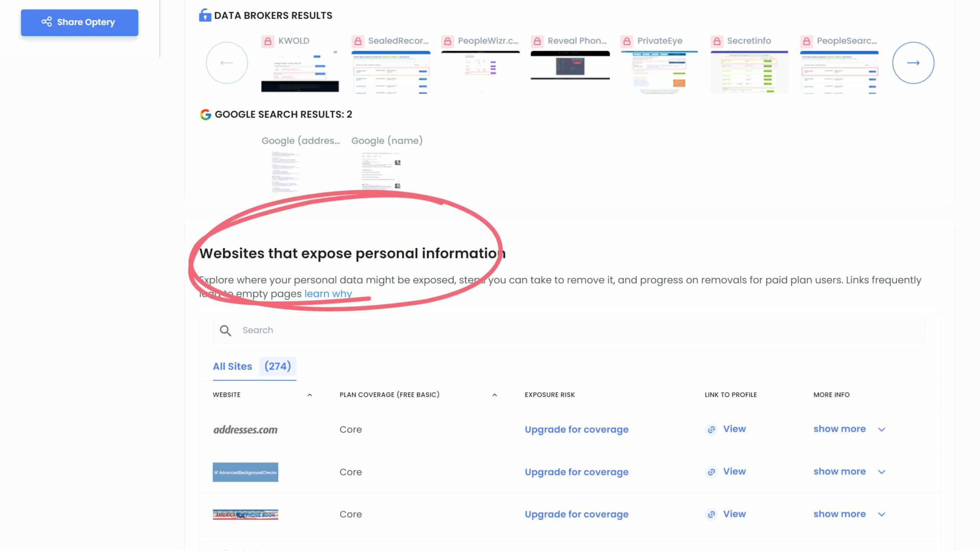Advance to next data broker results
The image size is (980, 551).
click(x=913, y=63)
